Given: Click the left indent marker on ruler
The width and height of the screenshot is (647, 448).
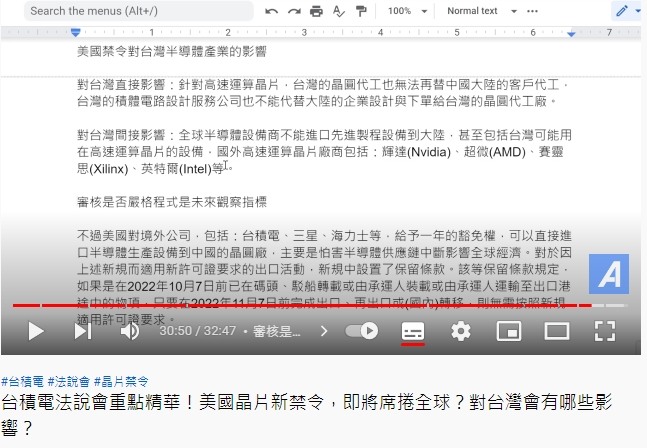Looking at the screenshot, I should 76,33.
